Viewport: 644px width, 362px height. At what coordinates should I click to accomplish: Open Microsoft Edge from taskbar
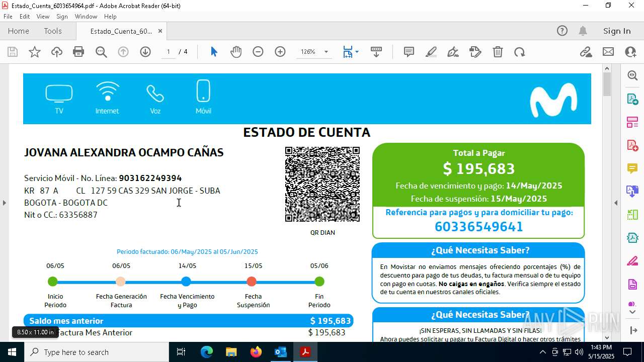(207, 352)
